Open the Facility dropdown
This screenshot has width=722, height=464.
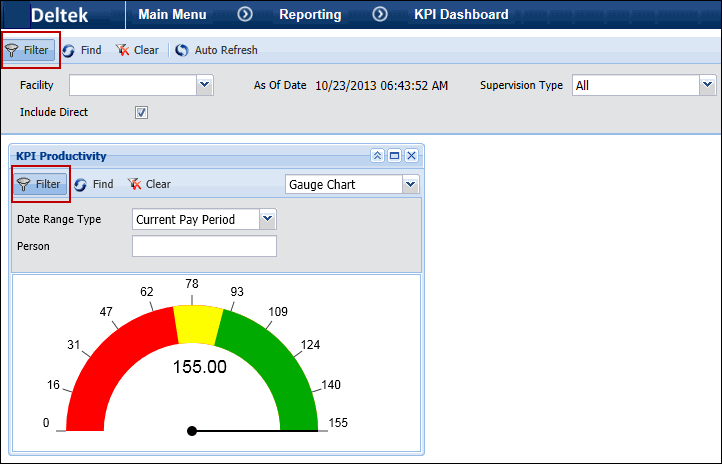[205, 86]
